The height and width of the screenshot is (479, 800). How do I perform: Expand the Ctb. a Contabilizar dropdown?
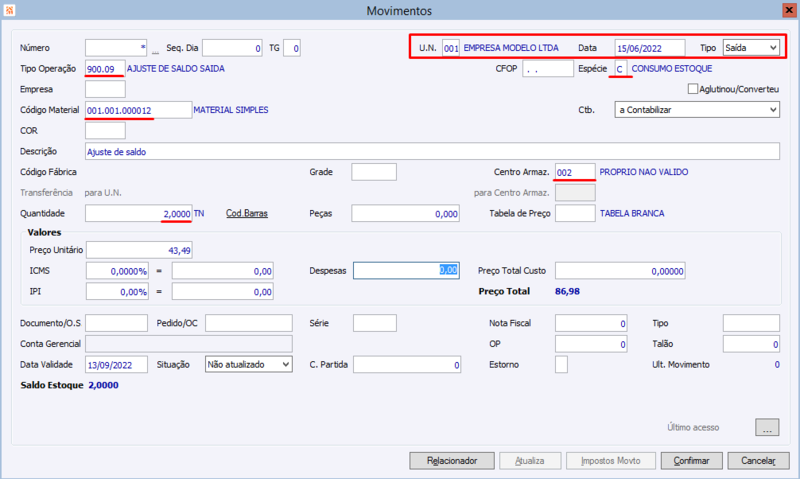(x=697, y=110)
